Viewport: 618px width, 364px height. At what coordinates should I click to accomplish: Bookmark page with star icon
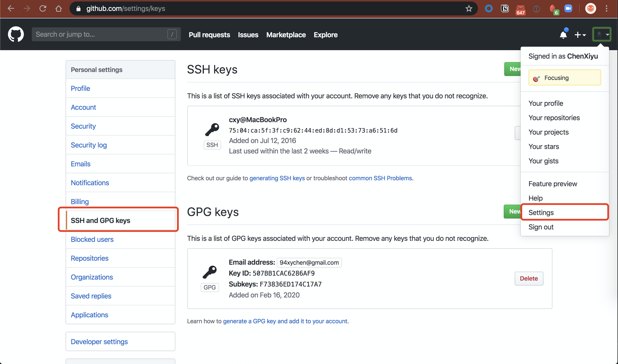pyautogui.click(x=469, y=8)
